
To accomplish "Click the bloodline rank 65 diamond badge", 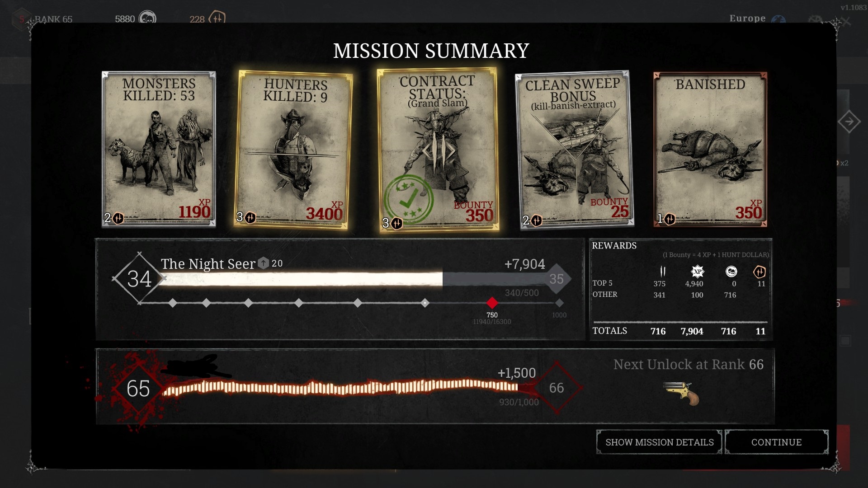I will point(138,388).
